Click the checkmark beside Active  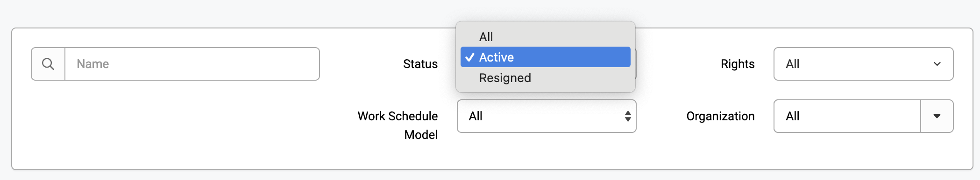click(470, 57)
